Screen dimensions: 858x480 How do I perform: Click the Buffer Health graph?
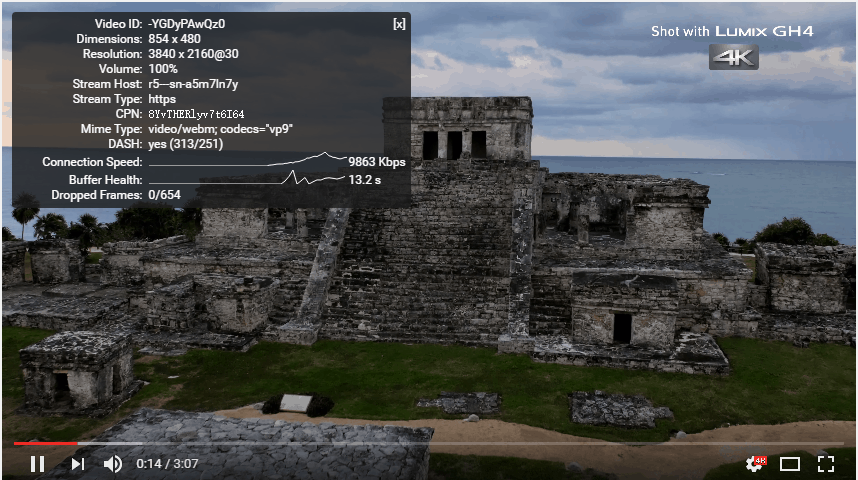click(247, 178)
